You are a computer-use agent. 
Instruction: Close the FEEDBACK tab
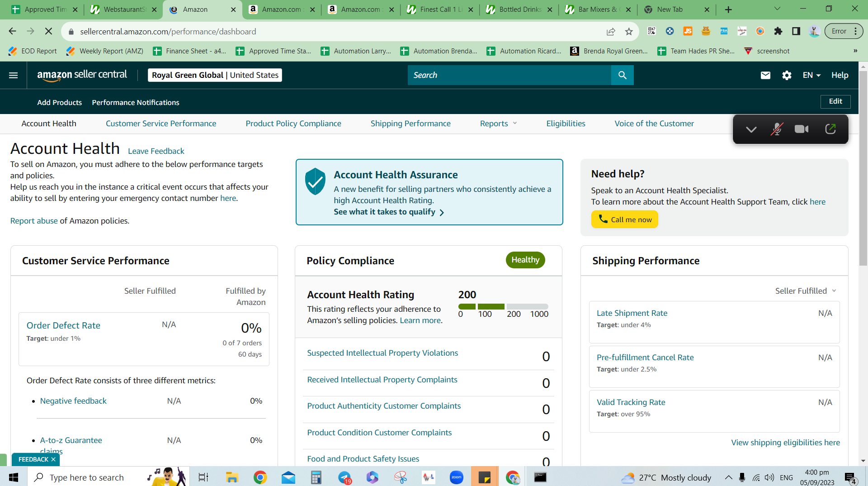(x=53, y=459)
